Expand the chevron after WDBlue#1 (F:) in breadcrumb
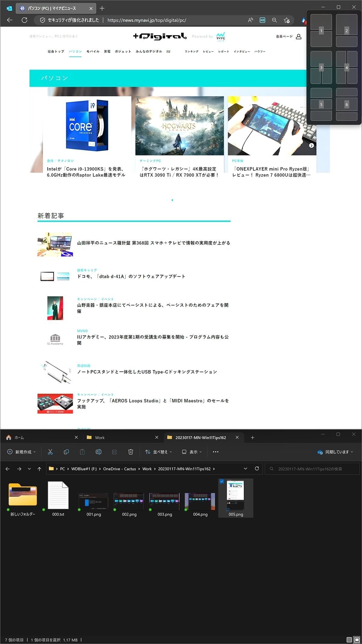This screenshot has width=362, height=644. pos(100,469)
